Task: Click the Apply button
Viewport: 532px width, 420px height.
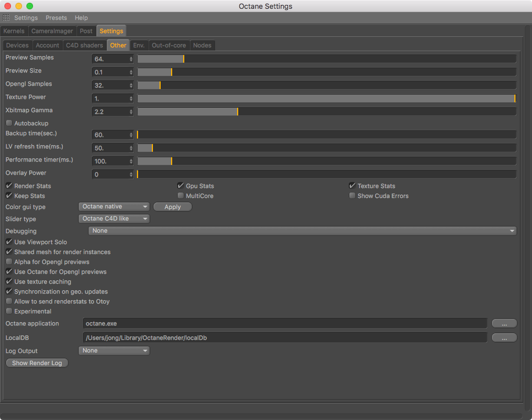Action: tap(173, 207)
